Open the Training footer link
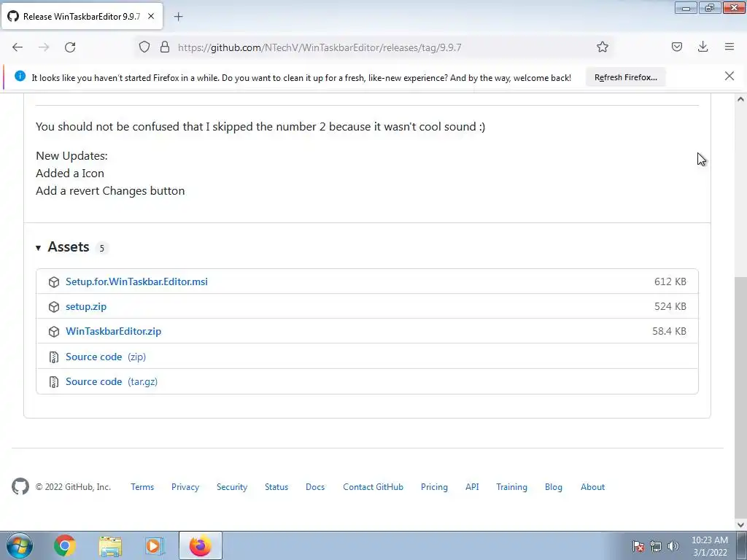Viewport: 747px width, 560px height. 511,486
